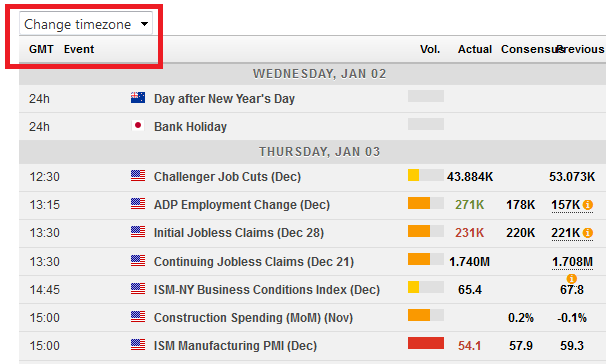Viewport: 606px width, 364px height.
Task: Click the info icon above 67.8 previous value
Action: coord(572,278)
